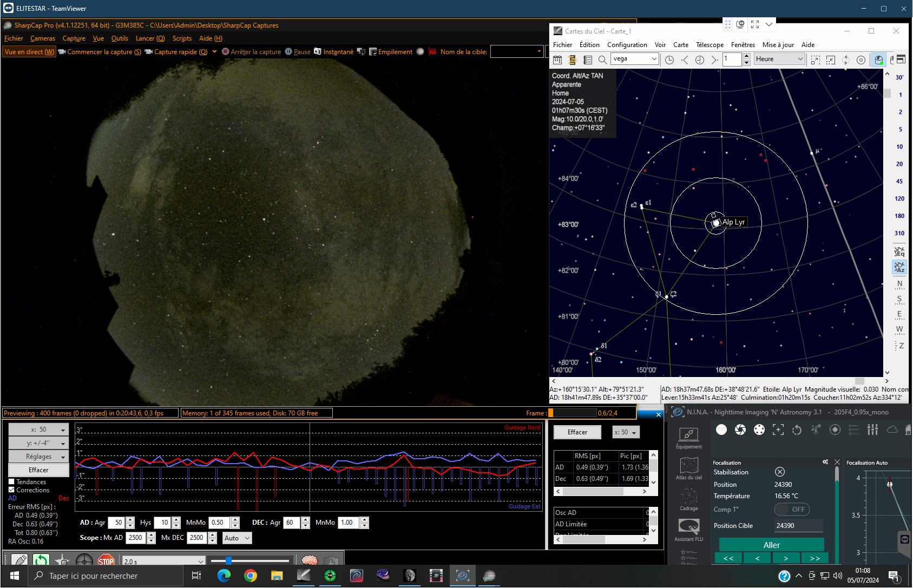This screenshot has width=913, height=588.
Task: Open Équipement section in N.I.N.A.
Action: (x=688, y=438)
